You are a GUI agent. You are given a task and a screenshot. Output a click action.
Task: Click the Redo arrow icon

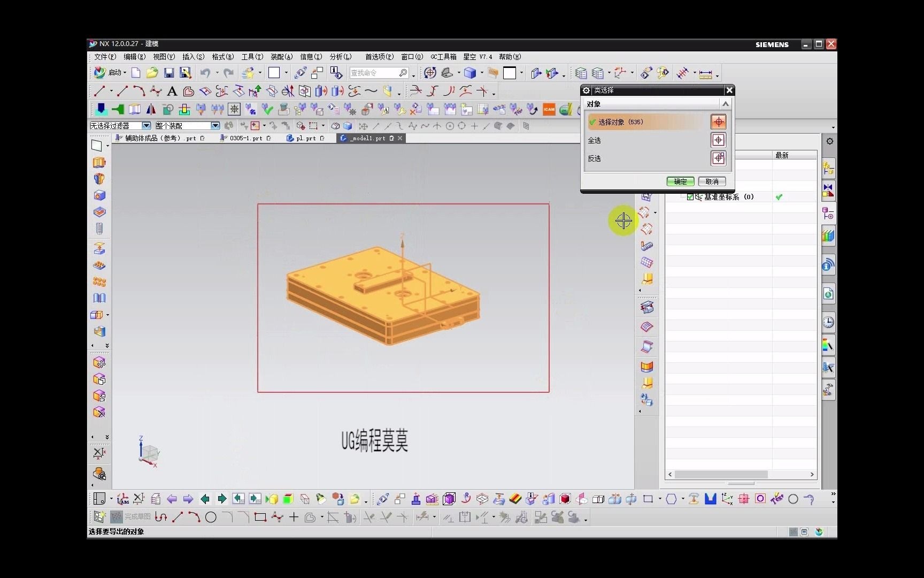229,73
